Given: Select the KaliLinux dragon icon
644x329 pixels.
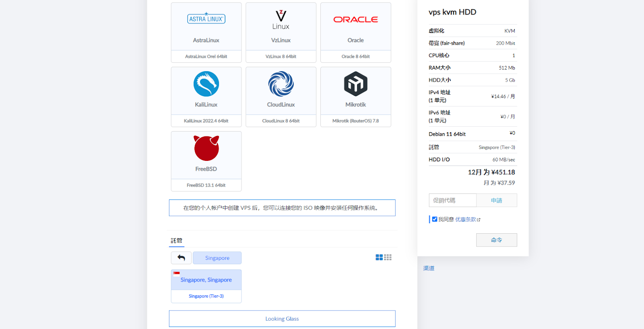Looking at the screenshot, I should point(206,84).
